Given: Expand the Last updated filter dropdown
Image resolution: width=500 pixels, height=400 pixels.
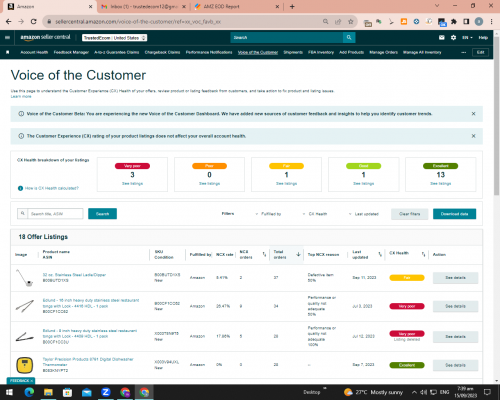Looking at the screenshot, I should coord(364,214).
